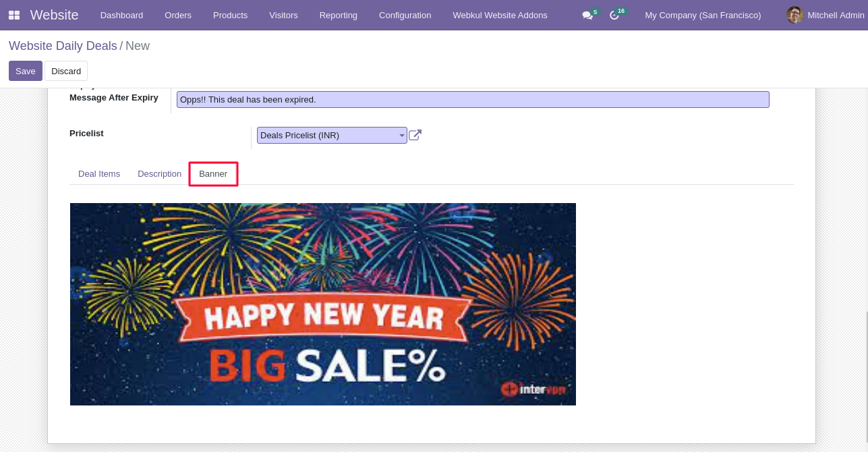Save the new deal record

pyautogui.click(x=26, y=71)
